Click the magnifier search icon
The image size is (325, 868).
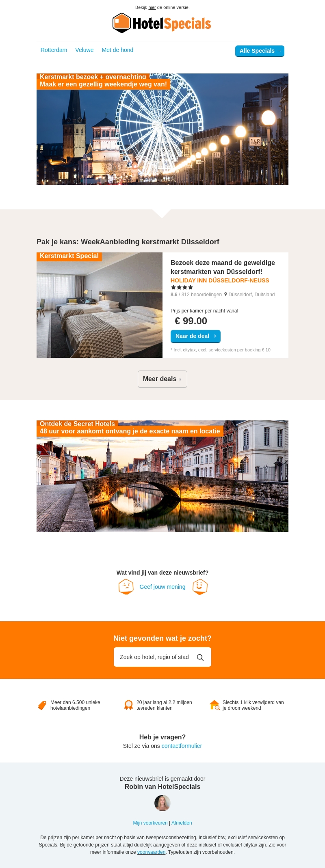(x=200, y=657)
